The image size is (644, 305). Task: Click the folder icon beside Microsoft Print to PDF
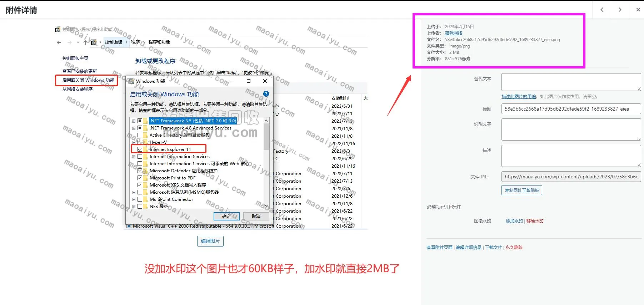click(145, 178)
